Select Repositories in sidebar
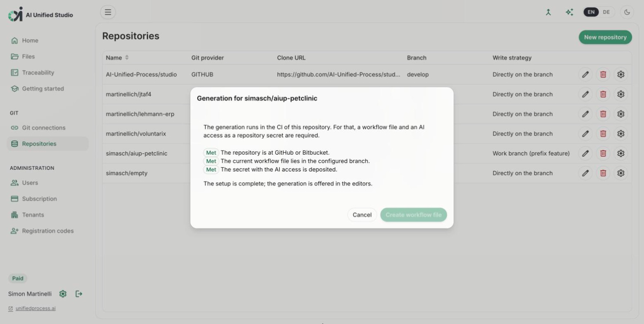Screen dimensions: 644x324 click(x=47, y=144)
